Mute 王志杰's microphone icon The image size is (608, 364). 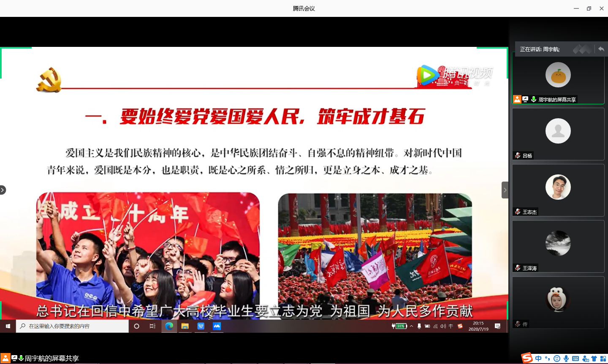pos(517,212)
